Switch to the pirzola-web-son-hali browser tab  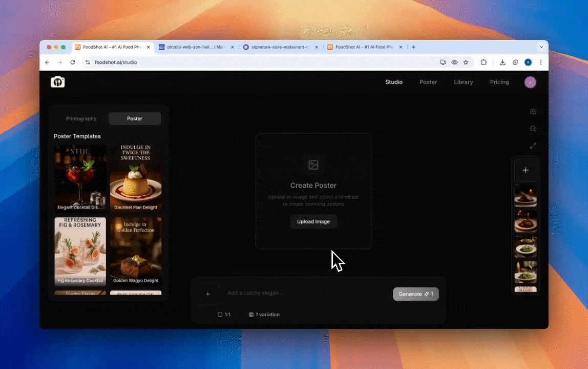196,47
